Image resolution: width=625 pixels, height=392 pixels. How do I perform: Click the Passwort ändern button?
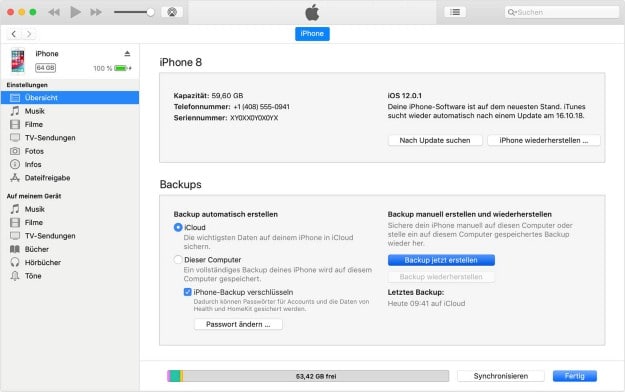238,324
